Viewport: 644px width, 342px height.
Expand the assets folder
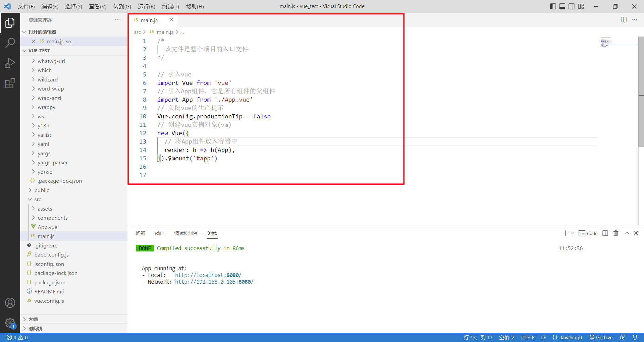74,209
